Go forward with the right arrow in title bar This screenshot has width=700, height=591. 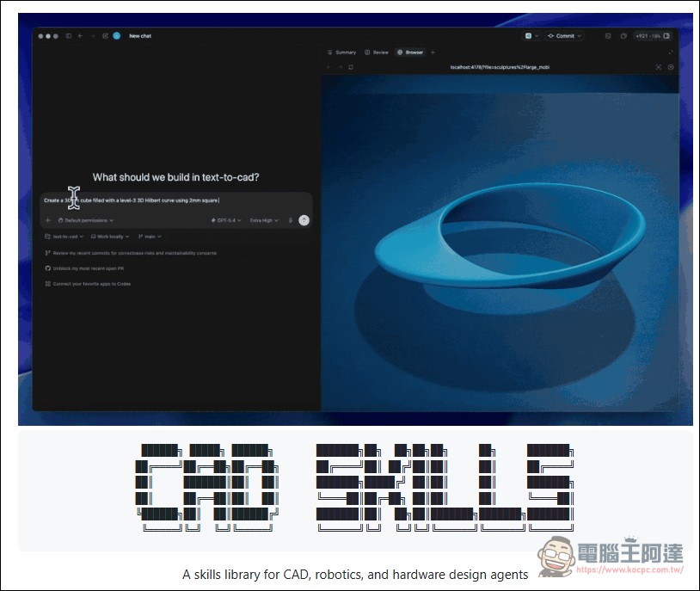93,36
